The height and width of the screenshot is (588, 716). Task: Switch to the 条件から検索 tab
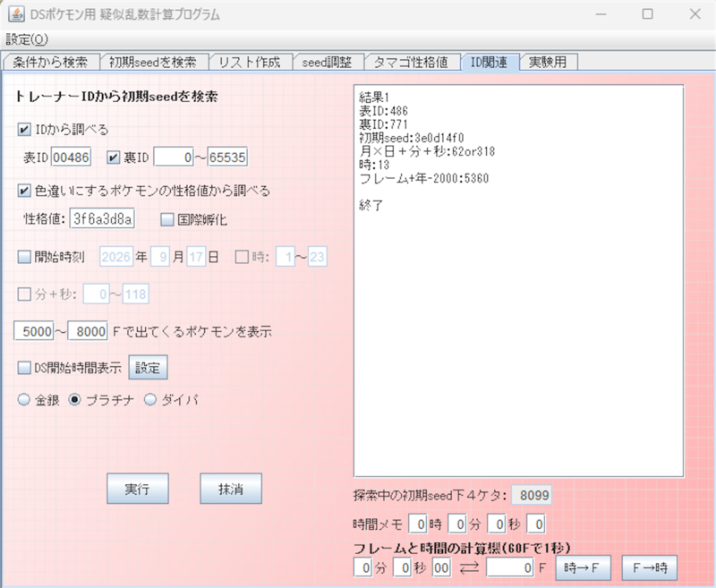point(50,62)
